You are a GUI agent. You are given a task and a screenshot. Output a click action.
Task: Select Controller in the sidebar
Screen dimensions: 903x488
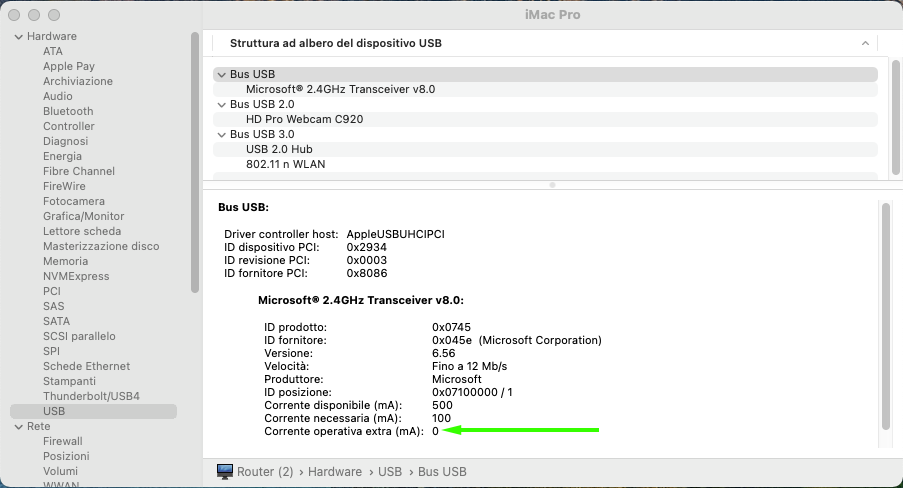coord(69,126)
